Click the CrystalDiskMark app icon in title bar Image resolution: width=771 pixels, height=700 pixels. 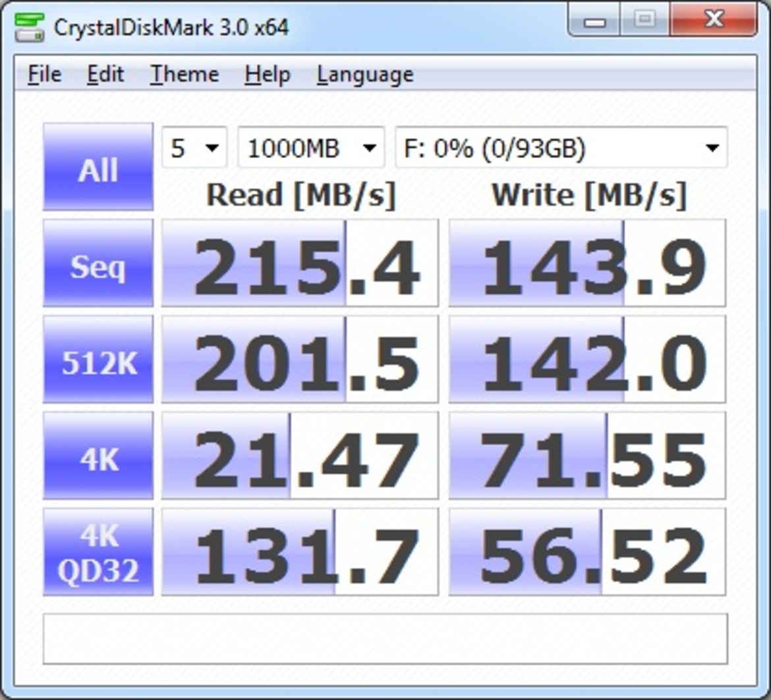tap(30, 27)
